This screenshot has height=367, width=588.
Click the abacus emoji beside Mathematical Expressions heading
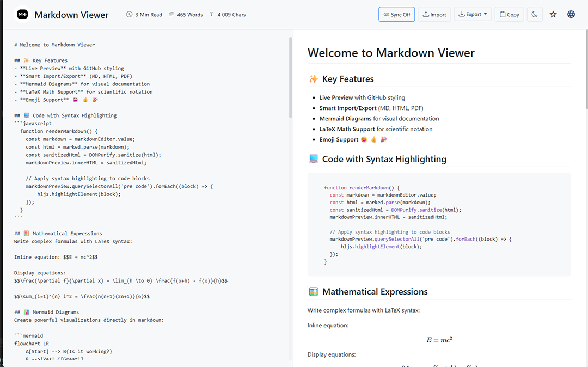[x=313, y=291]
